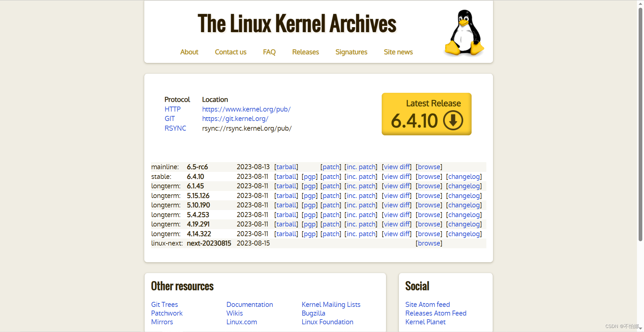644x332 pixels.
Task: Open the https://www.kernel.org/pub/ link
Action: coord(246,109)
